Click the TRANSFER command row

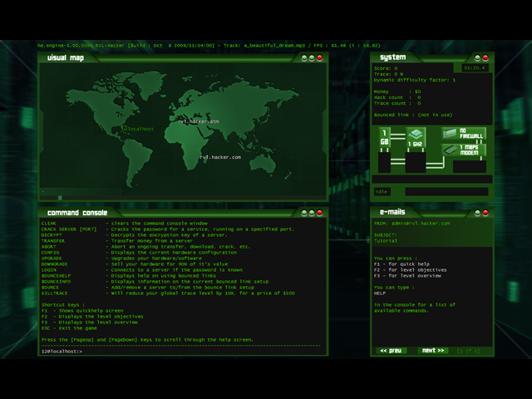pos(117,240)
